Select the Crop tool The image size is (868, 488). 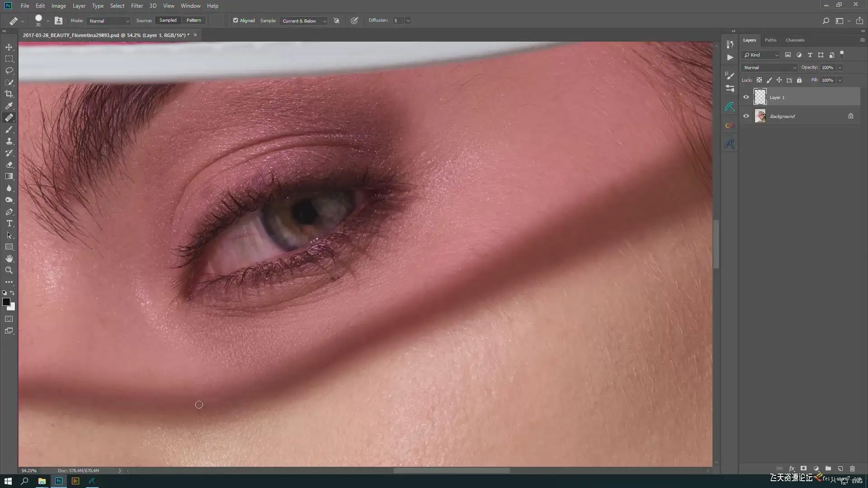point(9,94)
